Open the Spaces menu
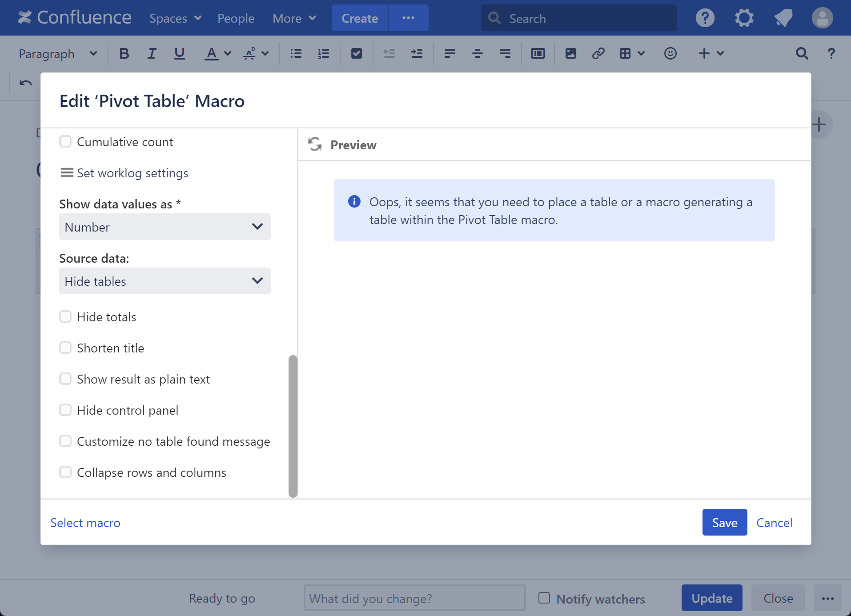 pyautogui.click(x=175, y=18)
